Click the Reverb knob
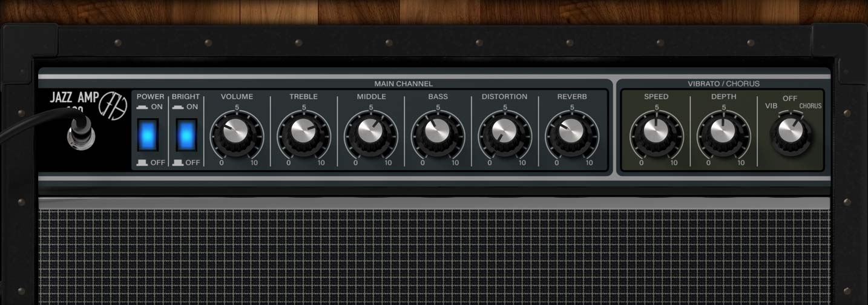The height and width of the screenshot is (305, 868). click(572, 131)
